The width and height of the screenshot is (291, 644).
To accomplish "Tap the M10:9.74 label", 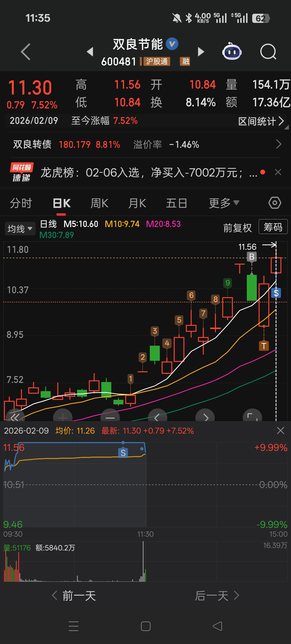I will pyautogui.click(x=122, y=224).
